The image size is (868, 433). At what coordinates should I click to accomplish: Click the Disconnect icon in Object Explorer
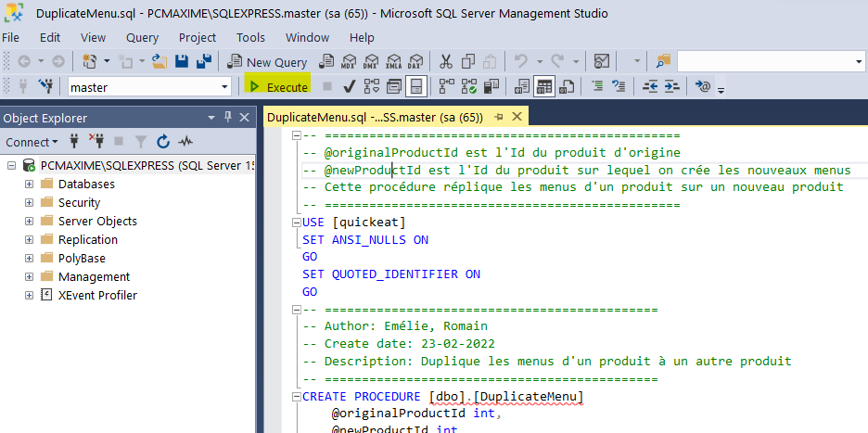[x=96, y=142]
